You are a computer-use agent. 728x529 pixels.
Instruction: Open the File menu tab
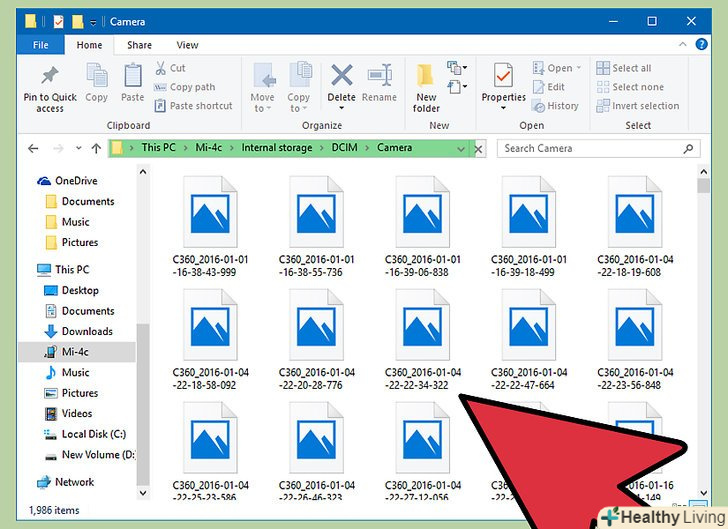coord(40,45)
